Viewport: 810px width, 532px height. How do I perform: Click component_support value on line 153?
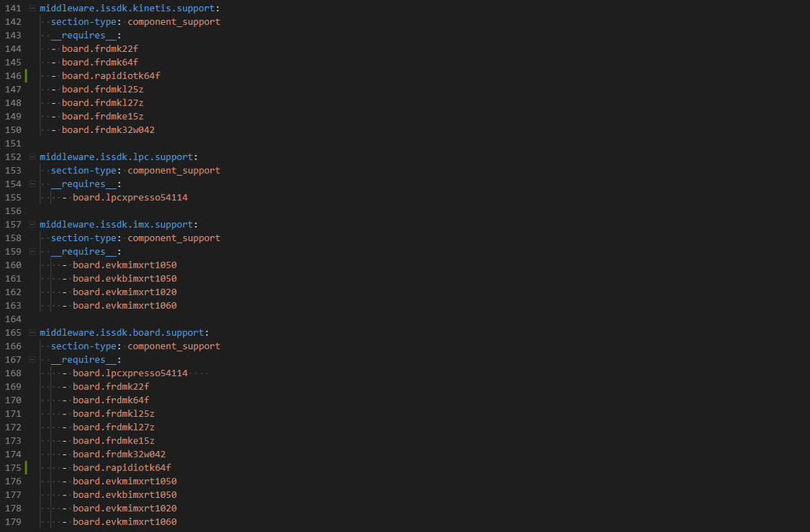tap(174, 170)
